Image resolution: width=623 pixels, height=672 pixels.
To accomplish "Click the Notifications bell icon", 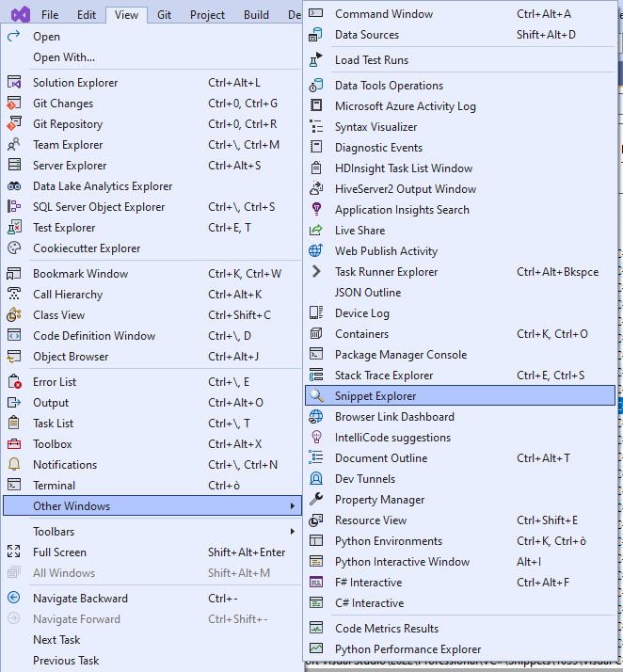I will pyautogui.click(x=14, y=464).
